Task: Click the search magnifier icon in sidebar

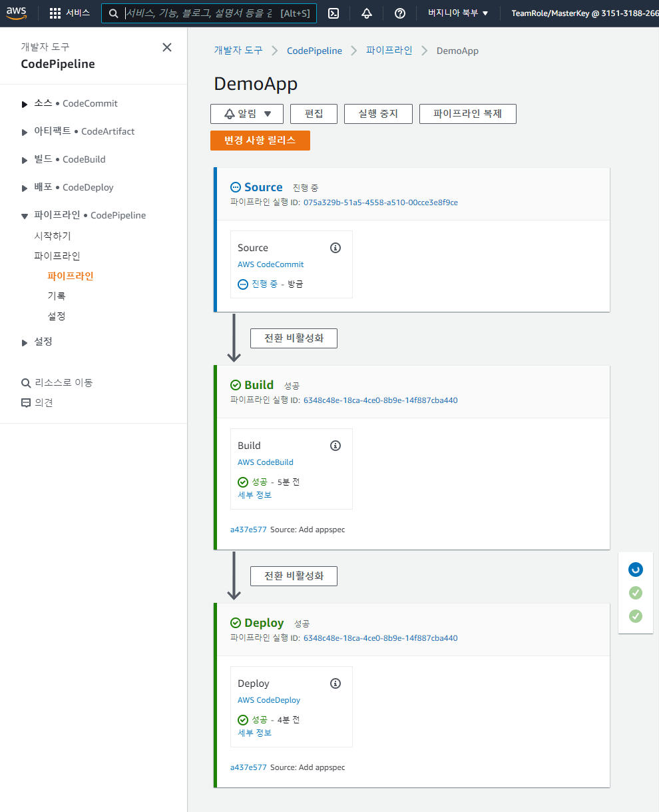Action: pyautogui.click(x=26, y=383)
